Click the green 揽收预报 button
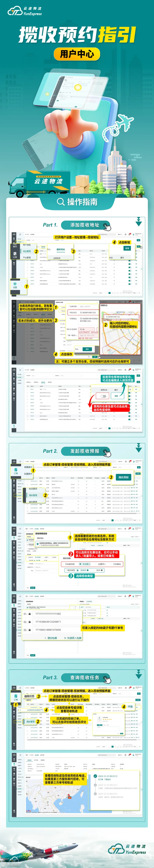 pyautogui.click(x=124, y=477)
